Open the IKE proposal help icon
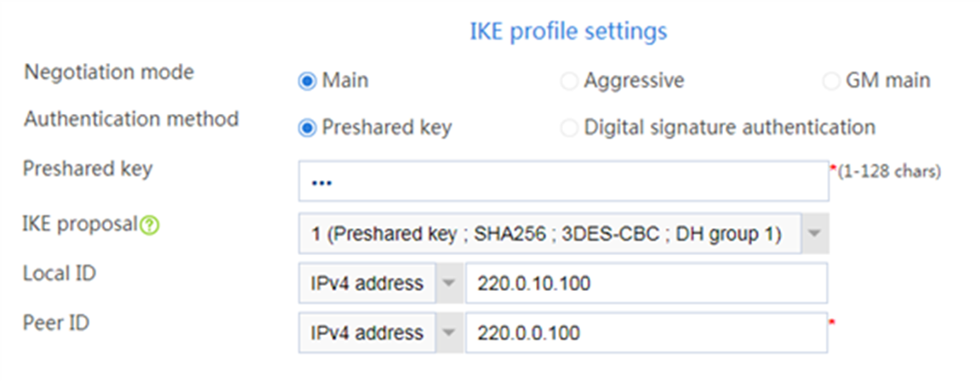Screen dimensions: 980x381 [x=150, y=225]
